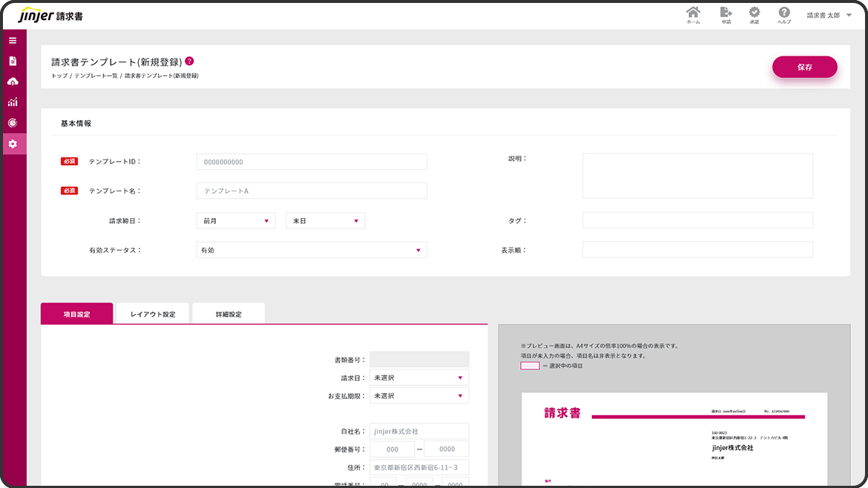Go to ホーム via the house icon

click(x=693, y=13)
